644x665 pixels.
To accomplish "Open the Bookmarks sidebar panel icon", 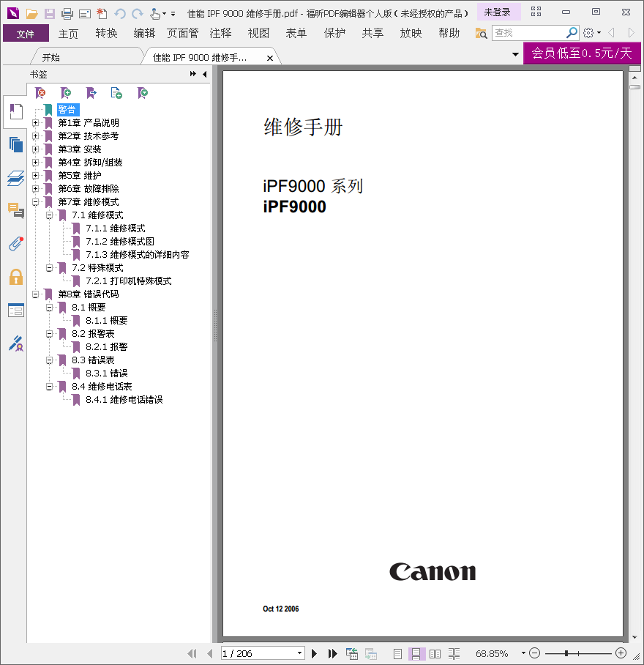I will [x=15, y=111].
